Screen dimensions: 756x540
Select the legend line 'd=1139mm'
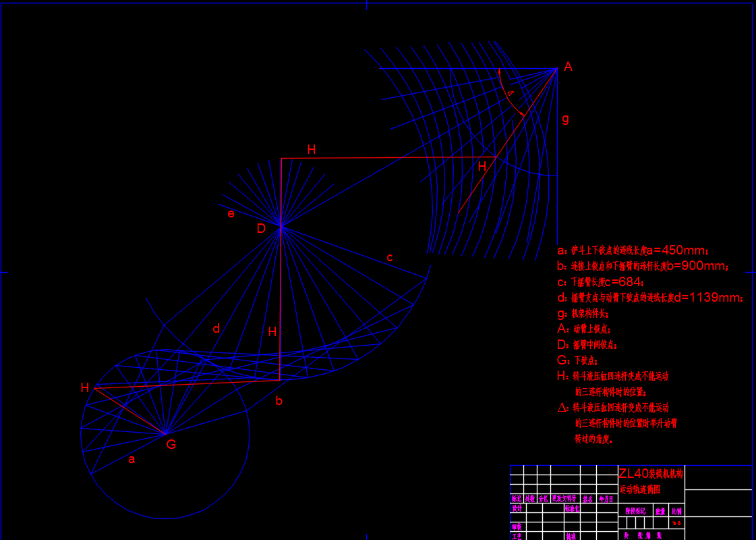[x=650, y=298]
